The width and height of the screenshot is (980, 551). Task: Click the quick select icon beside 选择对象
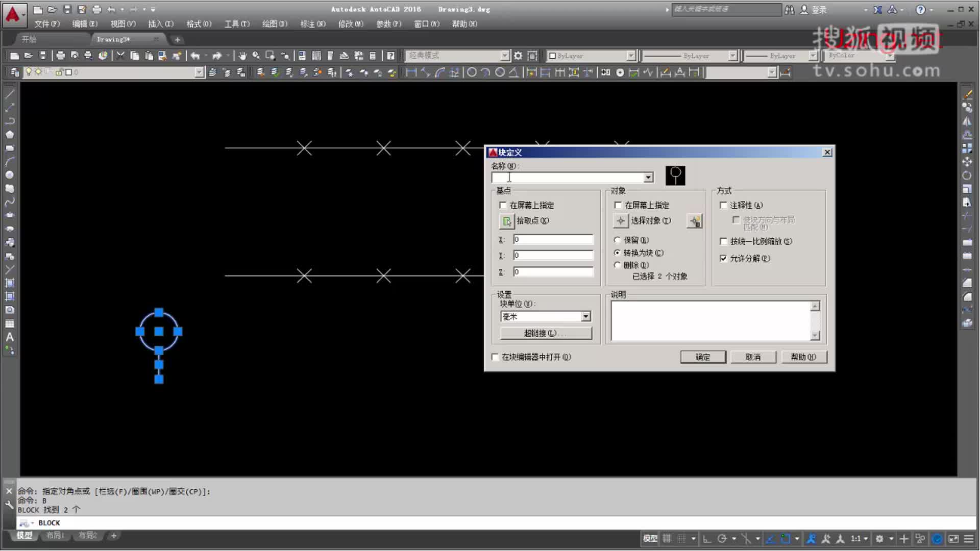coord(695,221)
